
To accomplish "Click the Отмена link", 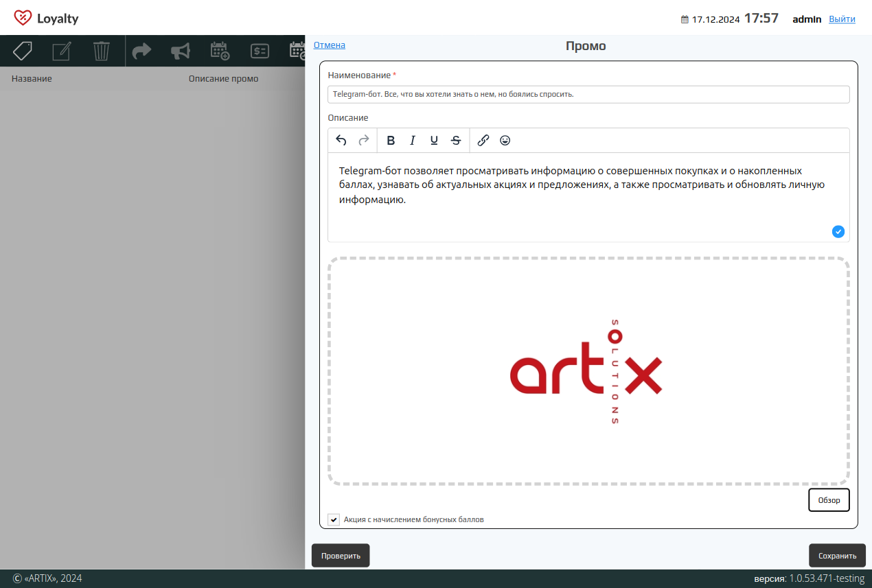I will [x=330, y=45].
